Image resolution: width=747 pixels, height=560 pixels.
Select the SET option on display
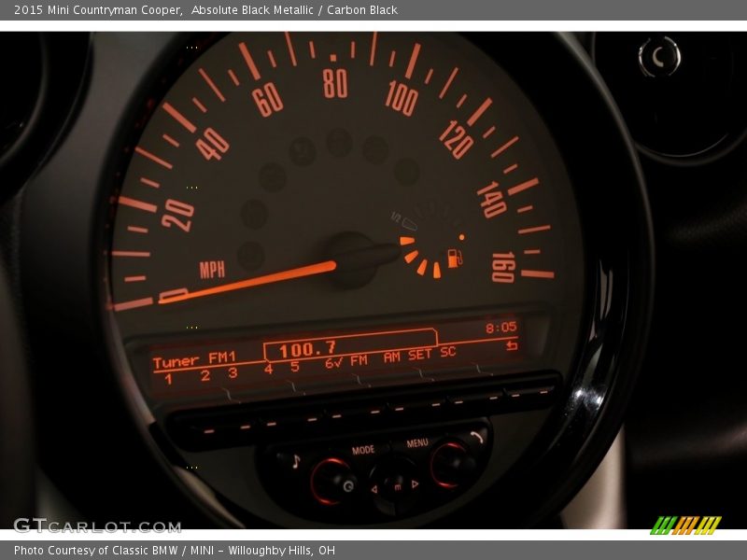[x=419, y=355]
